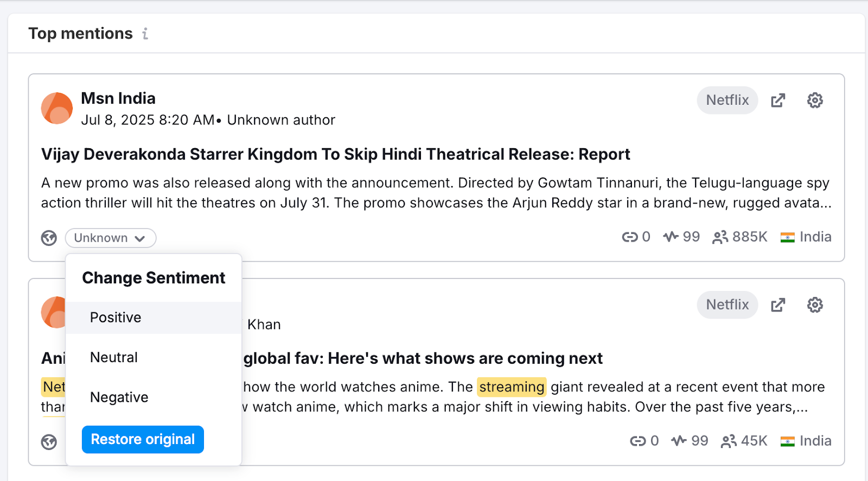
Task: Click the globe icon on second mention card
Action: coord(49,442)
